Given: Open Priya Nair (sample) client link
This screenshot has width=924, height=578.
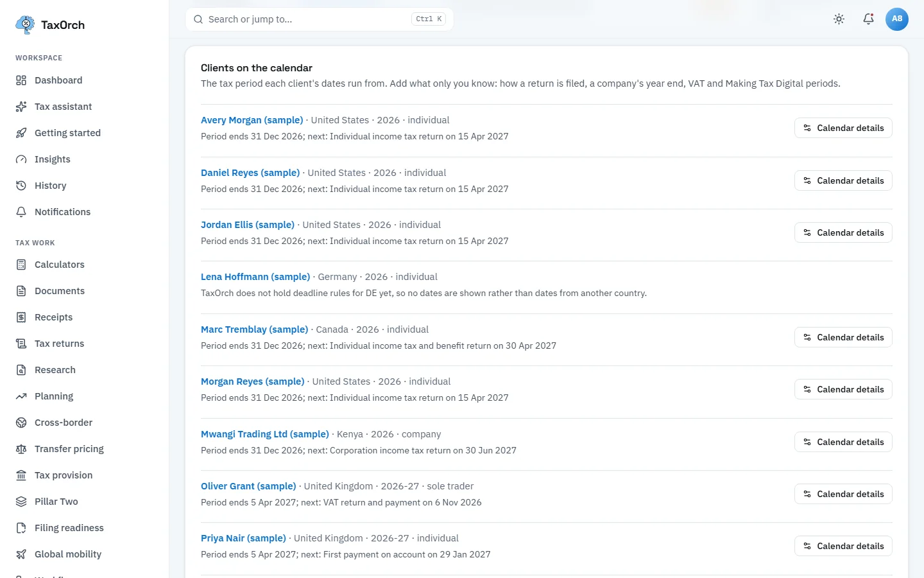Looking at the screenshot, I should 243,538.
